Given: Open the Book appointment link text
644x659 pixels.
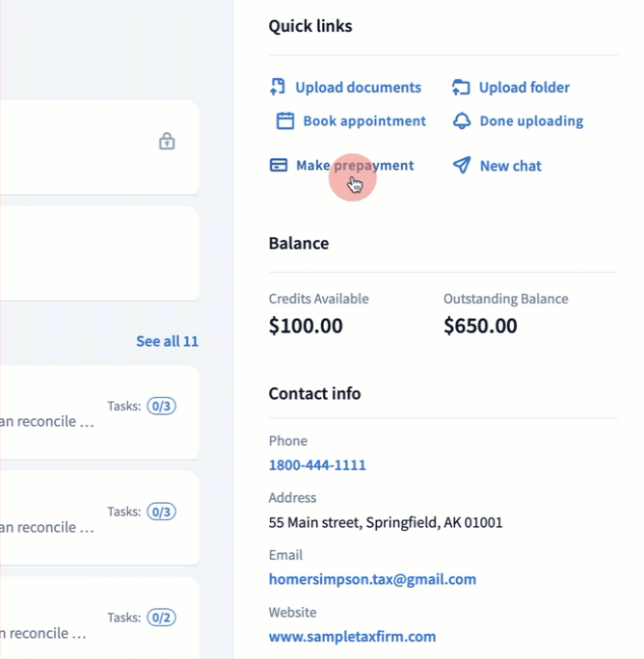Looking at the screenshot, I should click(364, 121).
